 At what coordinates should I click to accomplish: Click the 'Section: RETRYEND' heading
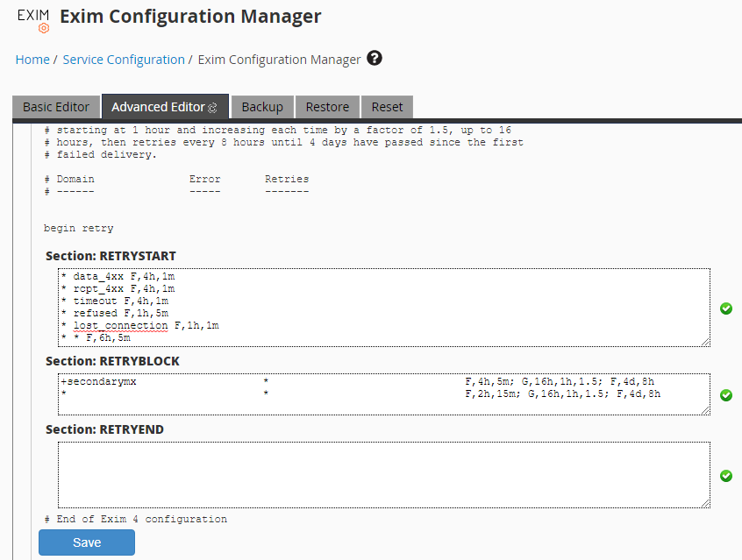click(104, 429)
